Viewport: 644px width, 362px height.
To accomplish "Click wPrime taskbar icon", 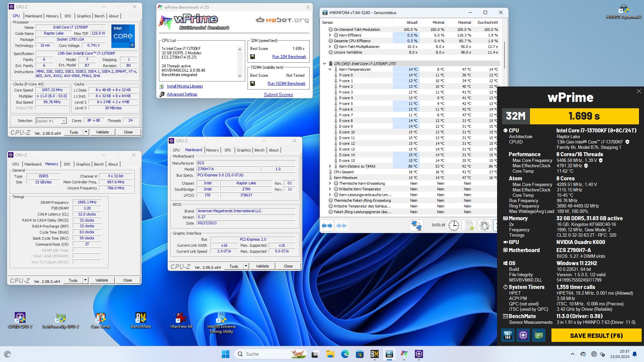I will click(x=404, y=354).
